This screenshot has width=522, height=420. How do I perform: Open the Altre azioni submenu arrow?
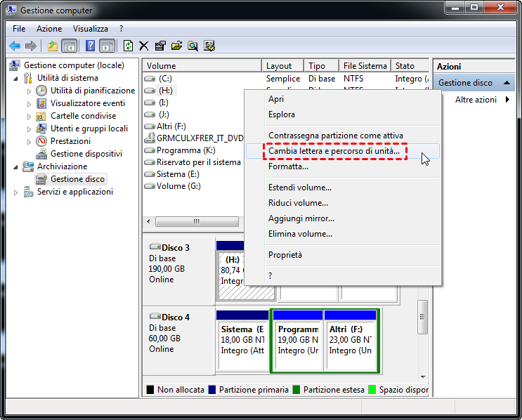pyautogui.click(x=507, y=100)
